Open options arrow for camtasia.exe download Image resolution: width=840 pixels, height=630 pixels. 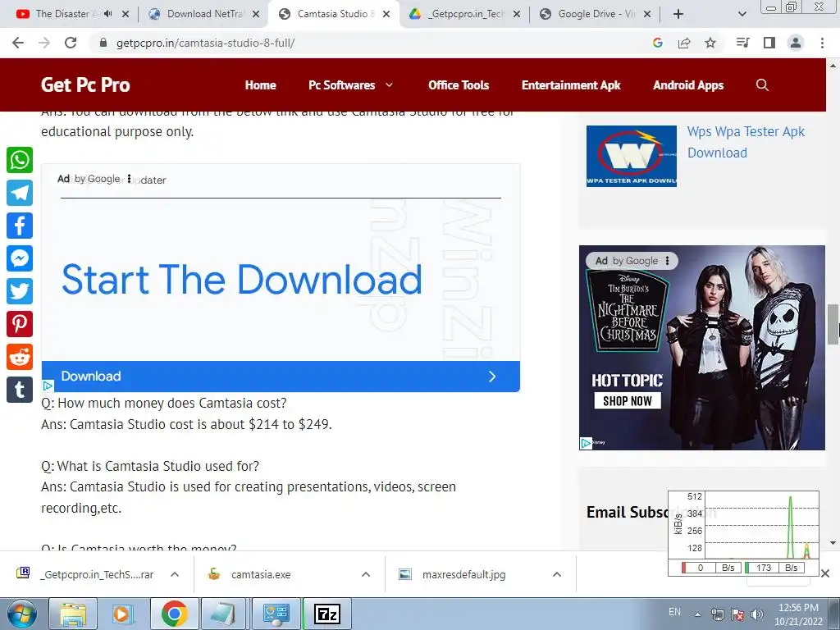[x=366, y=574]
